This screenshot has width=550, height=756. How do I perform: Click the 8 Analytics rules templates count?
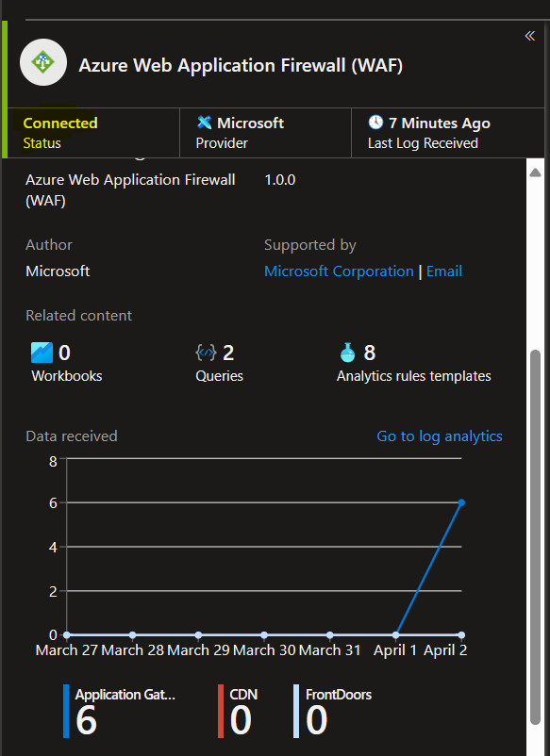pos(370,353)
